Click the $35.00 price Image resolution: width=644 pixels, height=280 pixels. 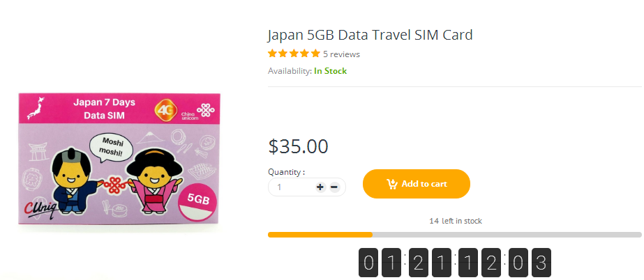click(x=298, y=146)
